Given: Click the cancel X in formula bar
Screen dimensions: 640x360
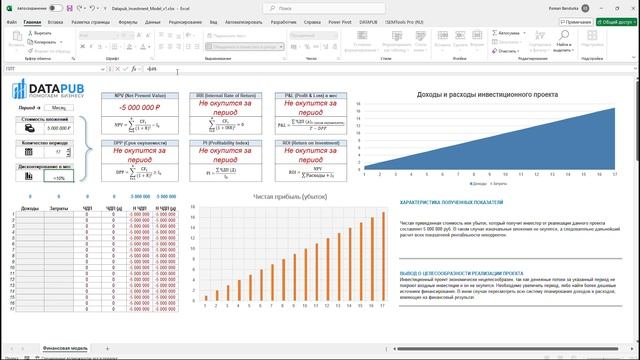Looking at the screenshot, I should (x=118, y=69).
